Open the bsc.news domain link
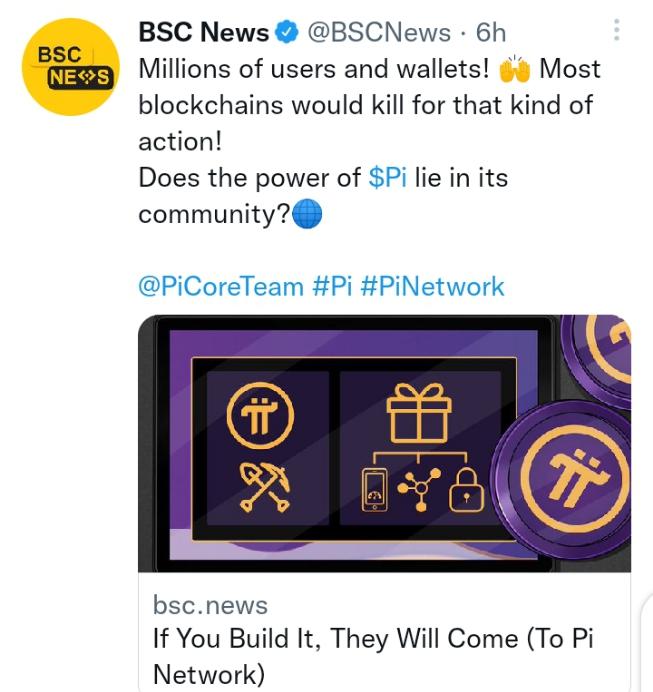 point(210,605)
